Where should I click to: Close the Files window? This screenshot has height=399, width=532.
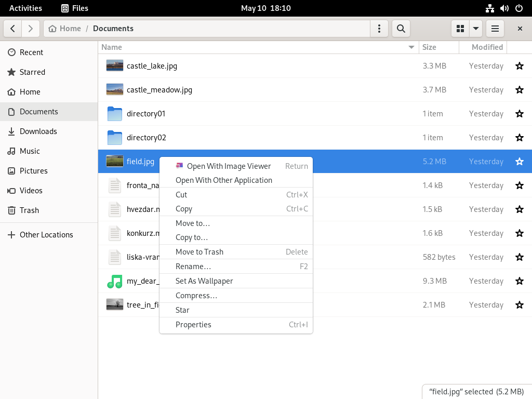pos(520,29)
